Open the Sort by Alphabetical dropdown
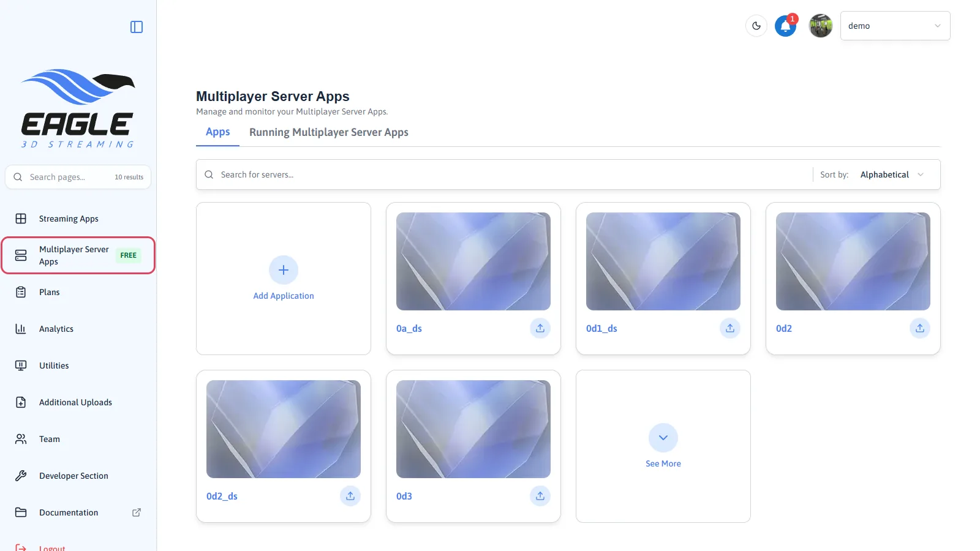Image resolution: width=980 pixels, height=551 pixels. tap(892, 174)
